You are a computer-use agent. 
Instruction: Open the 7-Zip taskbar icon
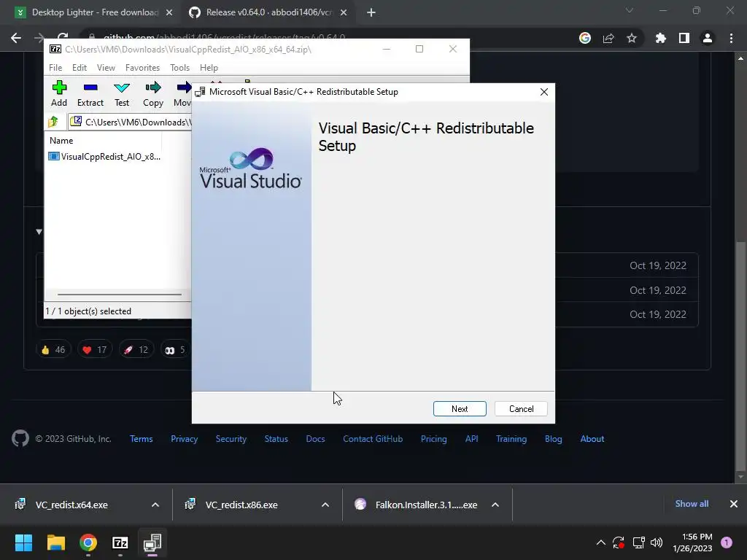(x=120, y=542)
